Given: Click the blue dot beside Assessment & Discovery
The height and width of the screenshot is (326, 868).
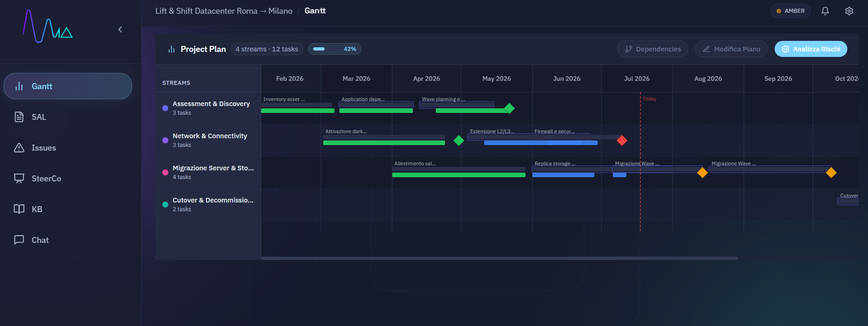Looking at the screenshot, I should pyautogui.click(x=165, y=108).
